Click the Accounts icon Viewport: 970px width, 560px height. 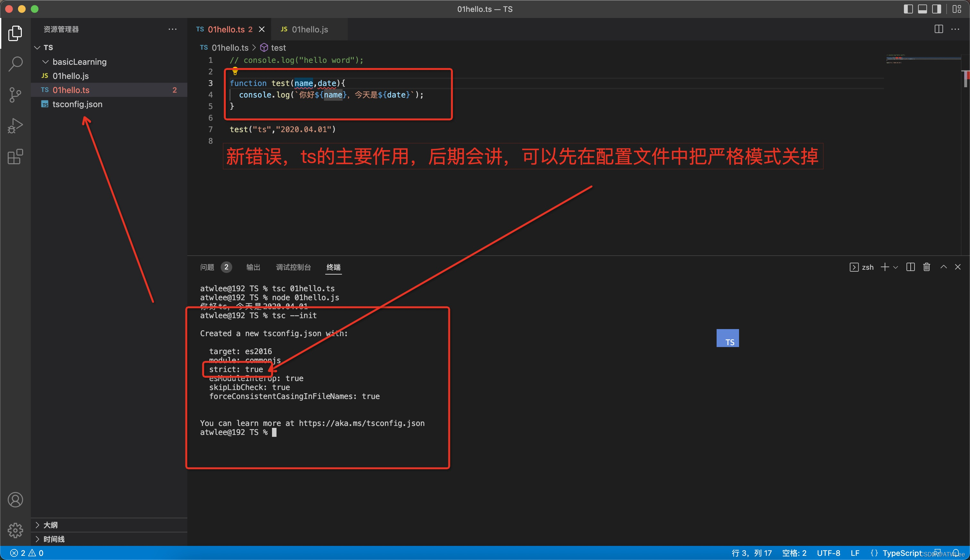click(x=15, y=500)
